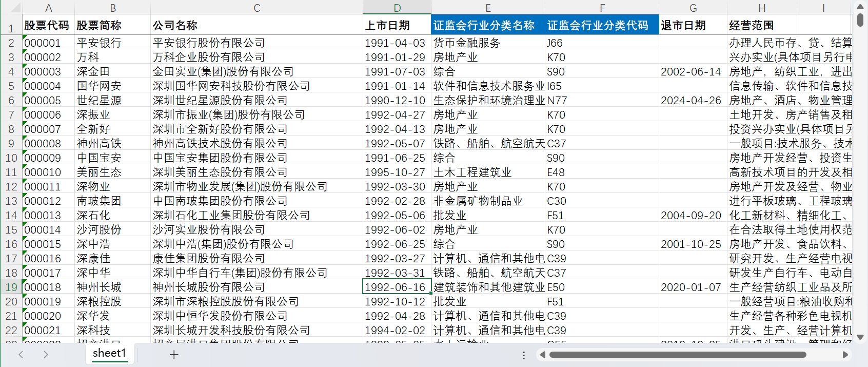Select the listing date 1992-06-16 cell

click(x=397, y=287)
